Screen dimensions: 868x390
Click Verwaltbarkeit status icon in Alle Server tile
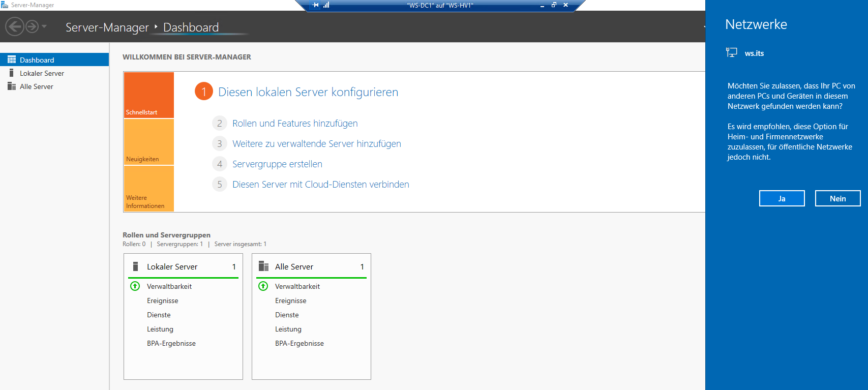tap(263, 286)
